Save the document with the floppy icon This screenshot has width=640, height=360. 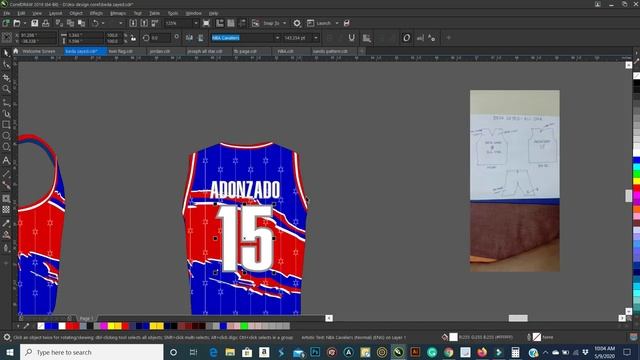point(35,23)
